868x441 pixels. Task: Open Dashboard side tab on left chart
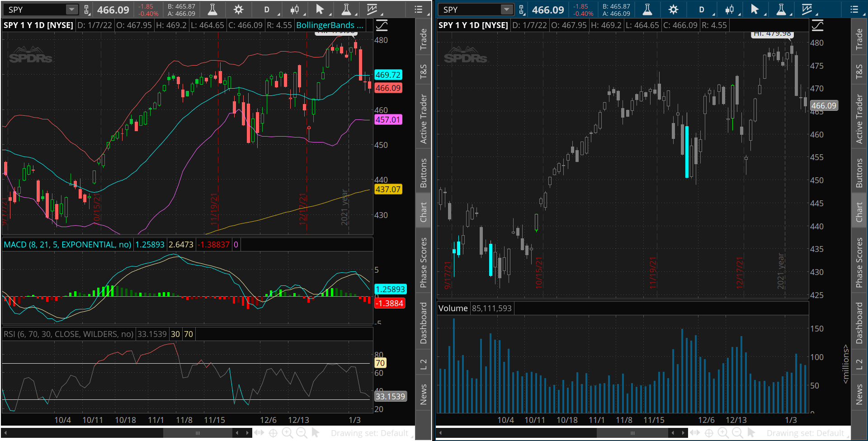(423, 323)
